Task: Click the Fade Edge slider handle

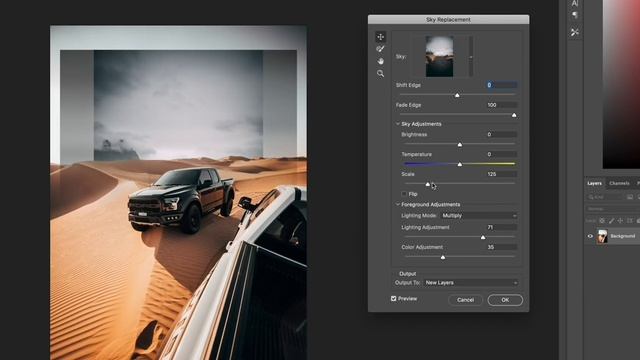Action: [x=514, y=115]
